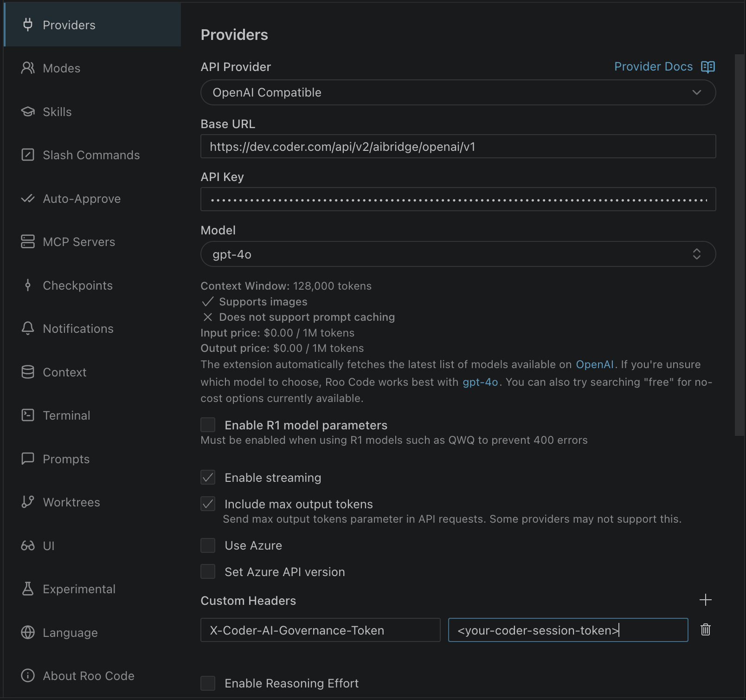The width and height of the screenshot is (746, 700).
Task: Open the Provider Docs book icon
Action: click(707, 67)
